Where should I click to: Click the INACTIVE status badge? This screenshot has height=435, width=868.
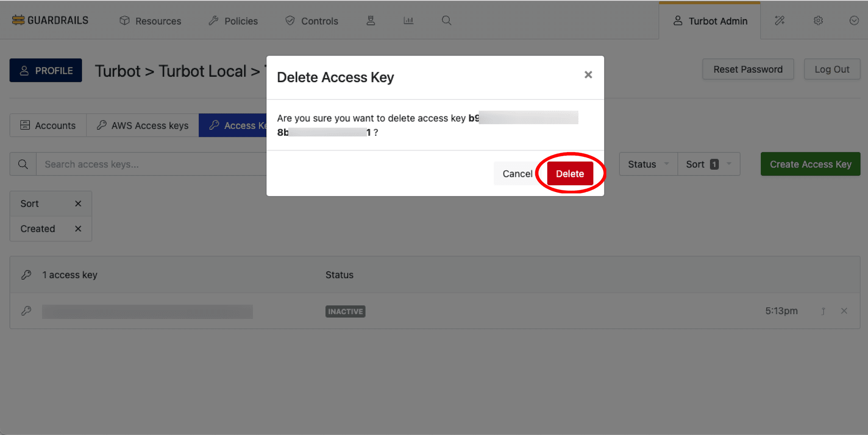pyautogui.click(x=345, y=311)
